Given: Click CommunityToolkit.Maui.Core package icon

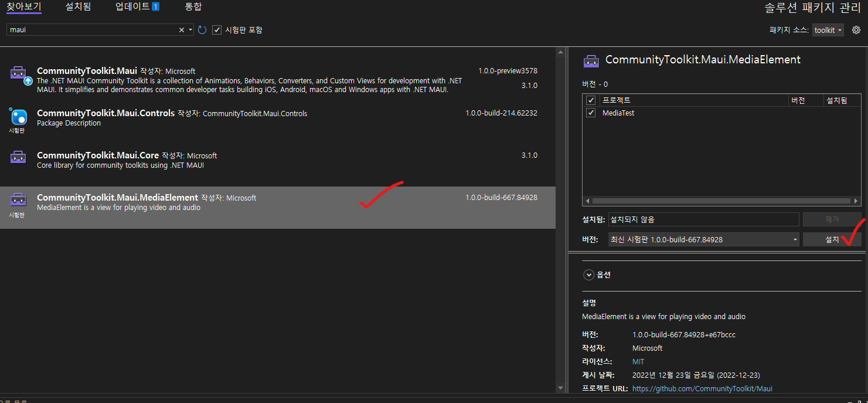Looking at the screenshot, I should [19, 157].
